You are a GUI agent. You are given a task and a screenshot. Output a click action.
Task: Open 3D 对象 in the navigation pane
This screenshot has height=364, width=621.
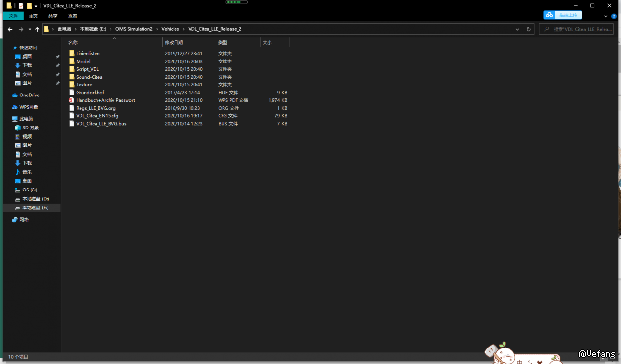tap(31, 127)
